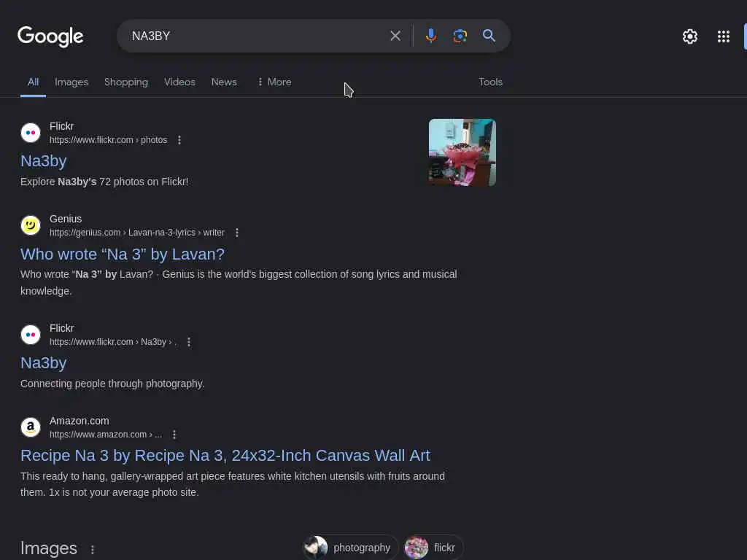This screenshot has height=560, width=747.
Task: Open 'Who wrote "Na 3" by Lavan?' result
Action: tap(123, 254)
